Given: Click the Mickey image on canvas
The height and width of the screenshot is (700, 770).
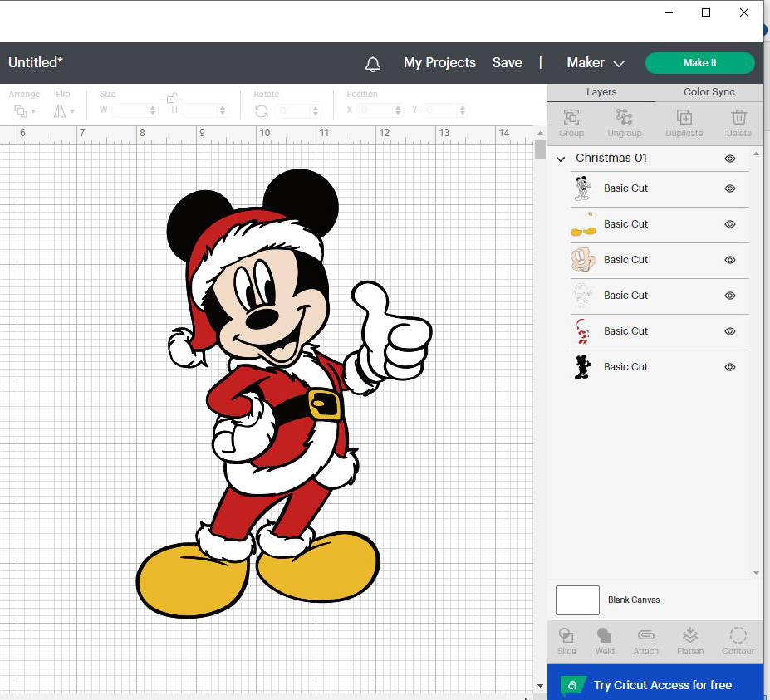Looking at the screenshot, I should click(284, 393).
